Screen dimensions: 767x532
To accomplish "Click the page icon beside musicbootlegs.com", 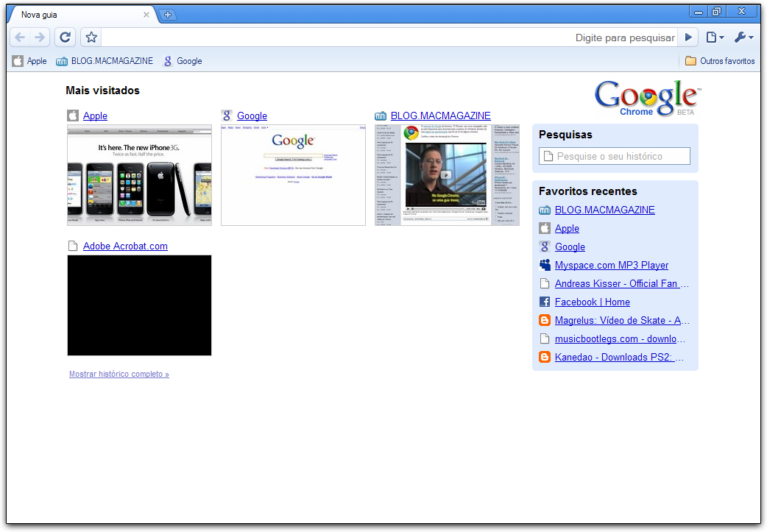I will pyautogui.click(x=545, y=339).
